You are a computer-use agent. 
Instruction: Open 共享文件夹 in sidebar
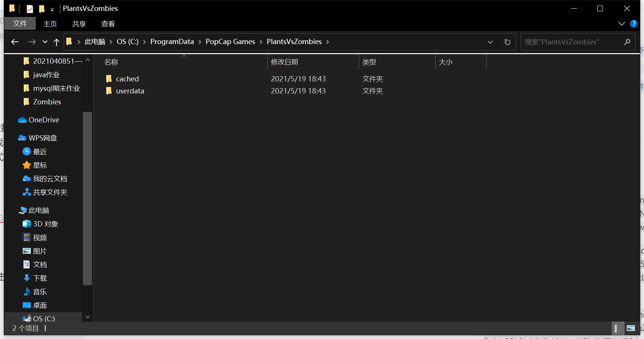(x=50, y=192)
